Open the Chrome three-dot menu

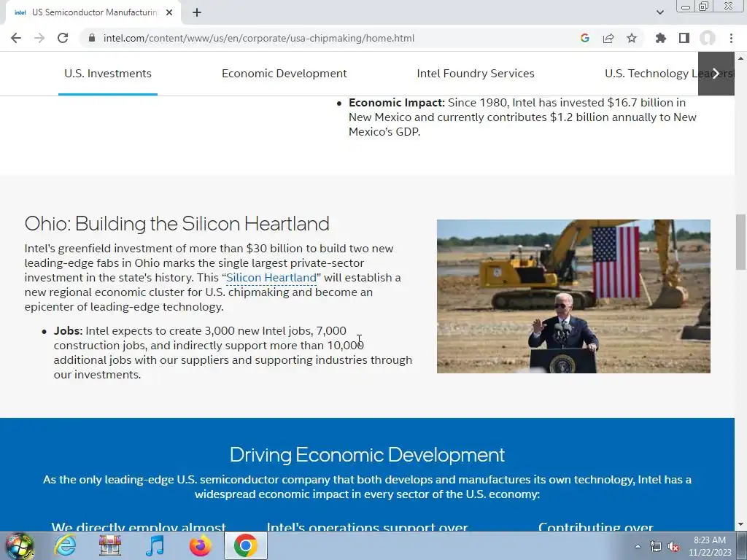[731, 38]
